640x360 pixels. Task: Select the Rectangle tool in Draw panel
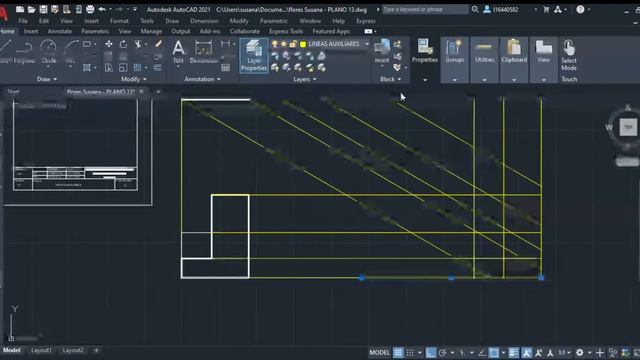click(87, 44)
